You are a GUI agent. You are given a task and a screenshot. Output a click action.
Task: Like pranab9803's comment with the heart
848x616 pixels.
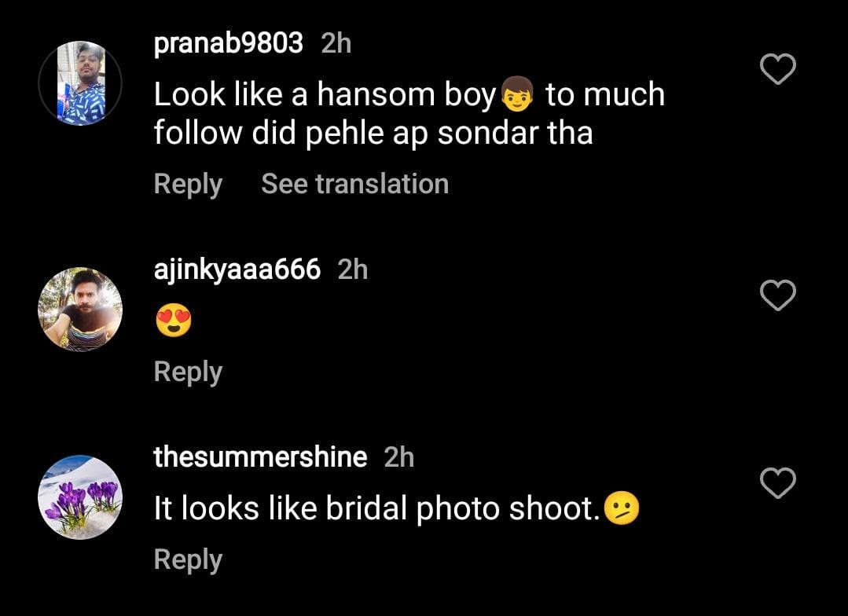[779, 71]
